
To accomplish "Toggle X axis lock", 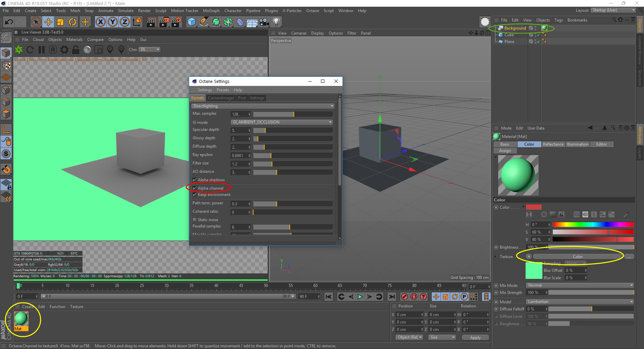I will (100, 22).
